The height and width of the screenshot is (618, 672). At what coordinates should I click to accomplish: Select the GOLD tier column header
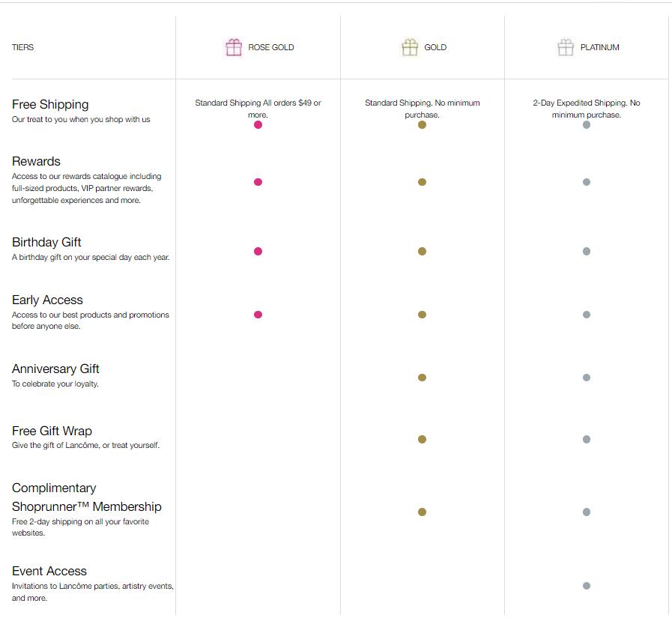[435, 47]
